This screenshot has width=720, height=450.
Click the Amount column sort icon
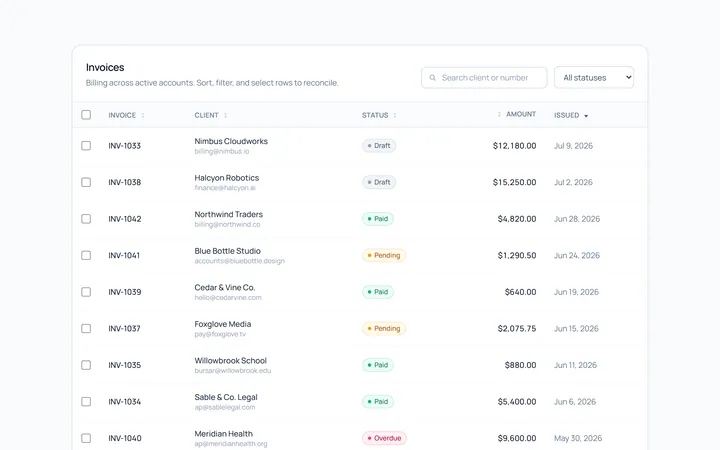click(499, 114)
